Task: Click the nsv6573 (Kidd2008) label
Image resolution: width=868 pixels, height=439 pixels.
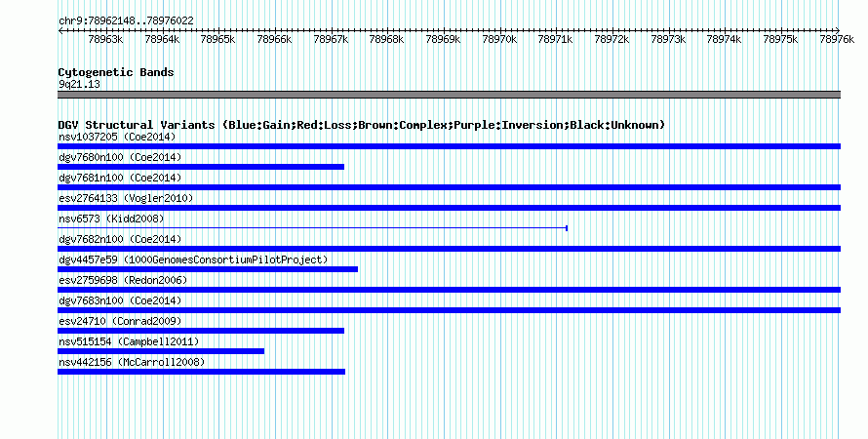Action: pyautogui.click(x=111, y=219)
